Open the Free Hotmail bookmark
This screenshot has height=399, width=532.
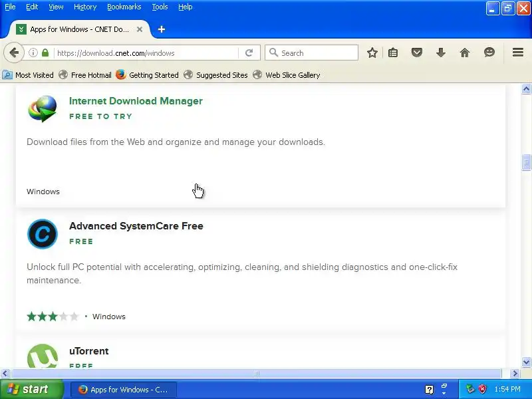click(x=85, y=75)
